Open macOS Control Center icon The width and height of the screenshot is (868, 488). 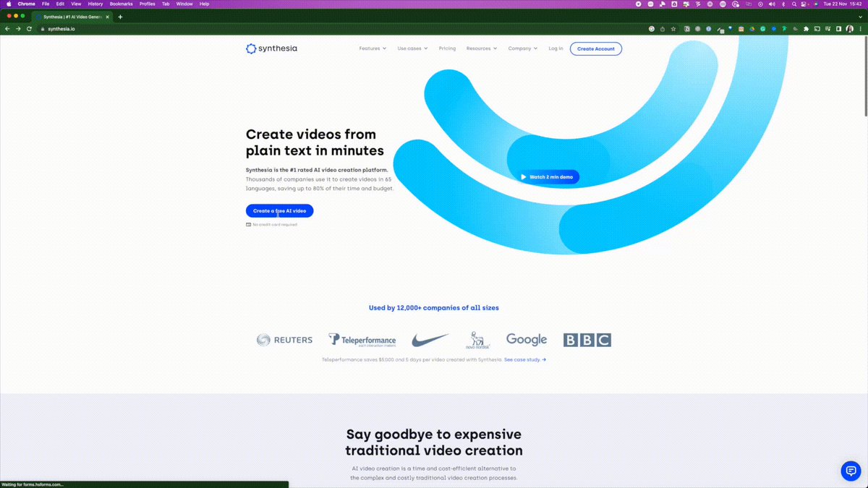pyautogui.click(x=803, y=4)
